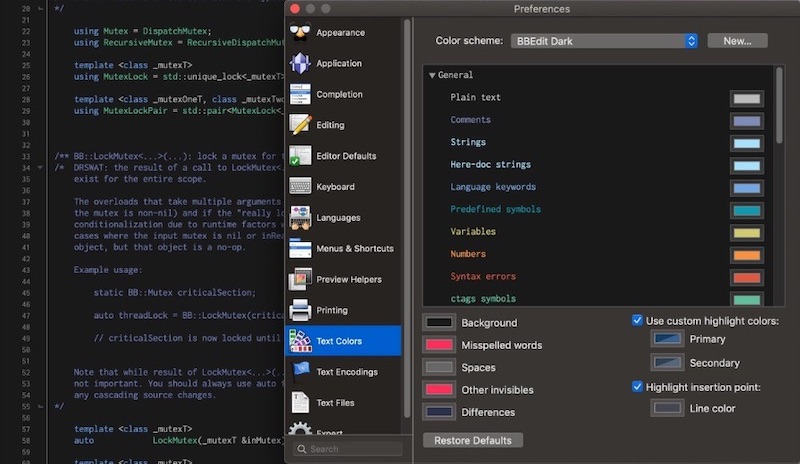Disable Highlight insertion point checkbox

637,387
